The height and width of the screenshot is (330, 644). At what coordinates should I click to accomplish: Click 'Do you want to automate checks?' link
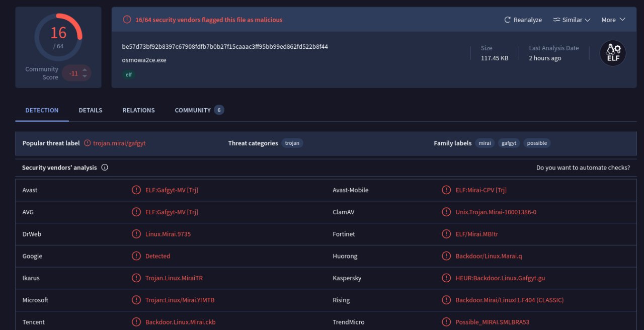click(583, 168)
